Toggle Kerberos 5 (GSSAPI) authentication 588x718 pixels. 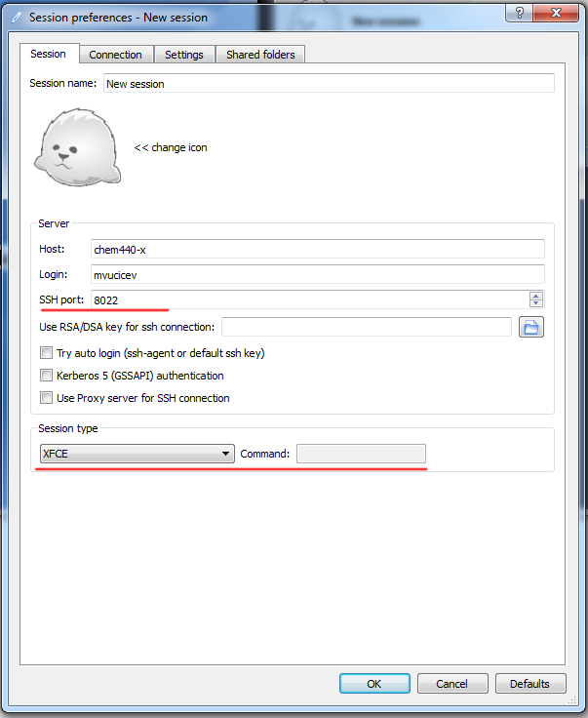coord(46,376)
